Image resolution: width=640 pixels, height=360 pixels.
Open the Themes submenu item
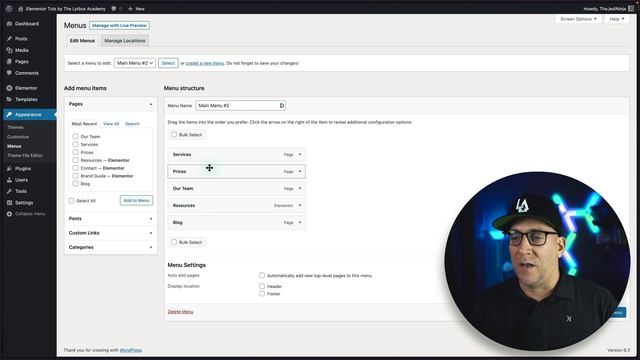16,127
